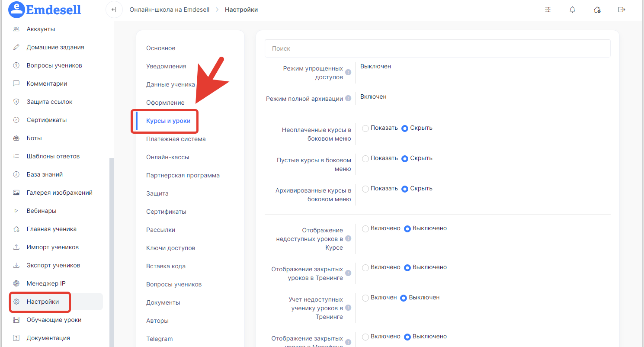Collapse the sidebar with the arrow button
This screenshot has width=644, height=347.
(x=114, y=10)
